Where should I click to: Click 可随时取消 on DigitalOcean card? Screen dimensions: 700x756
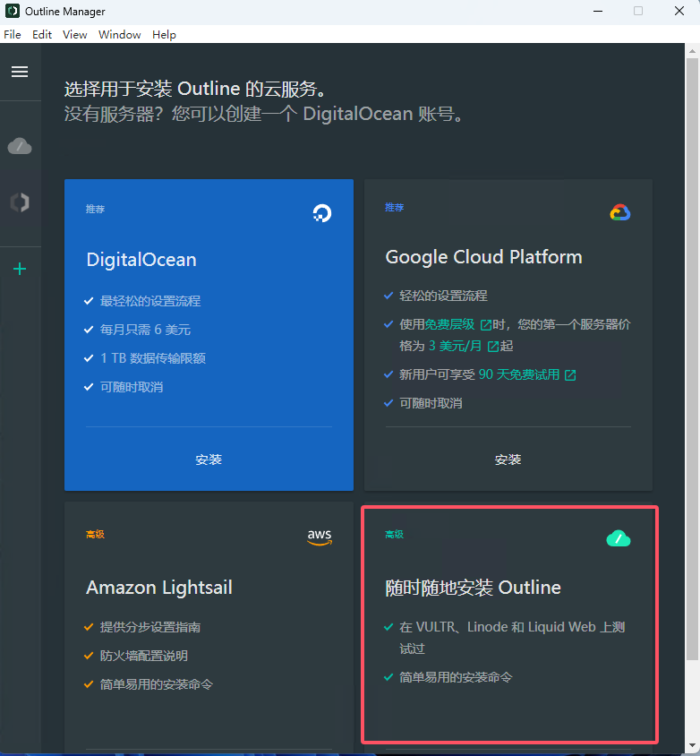coord(132,387)
